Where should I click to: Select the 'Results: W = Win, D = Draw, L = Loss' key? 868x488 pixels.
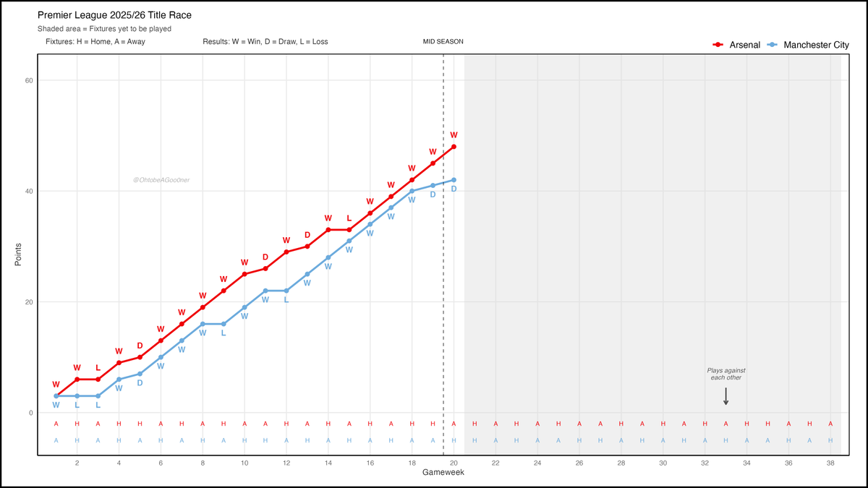point(265,42)
